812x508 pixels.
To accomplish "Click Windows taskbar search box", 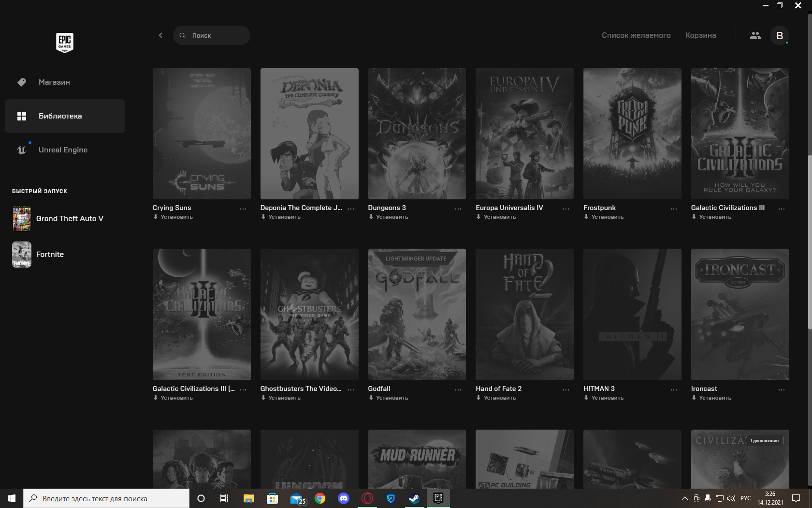I will (x=106, y=498).
